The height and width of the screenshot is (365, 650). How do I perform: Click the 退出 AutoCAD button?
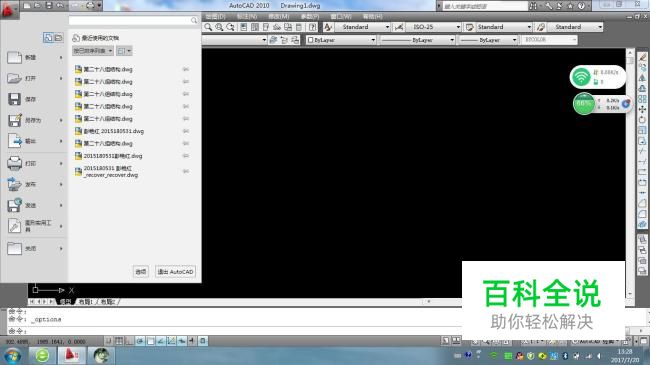[175, 272]
